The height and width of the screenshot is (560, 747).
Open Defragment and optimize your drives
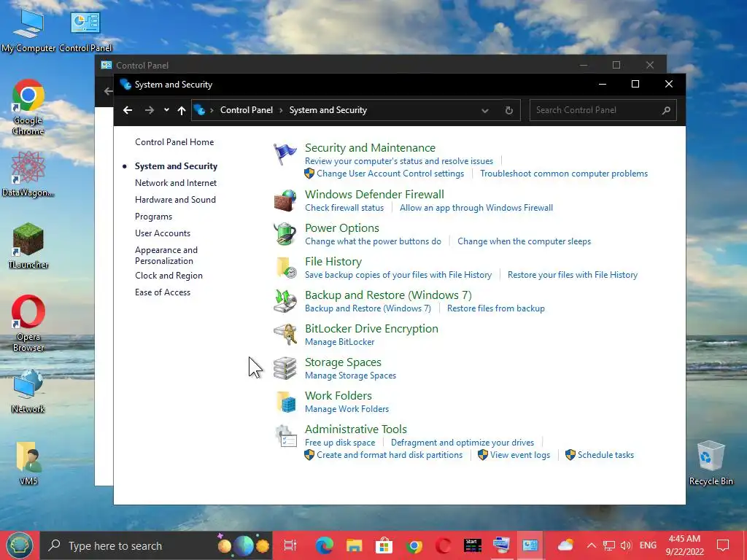[462, 443]
